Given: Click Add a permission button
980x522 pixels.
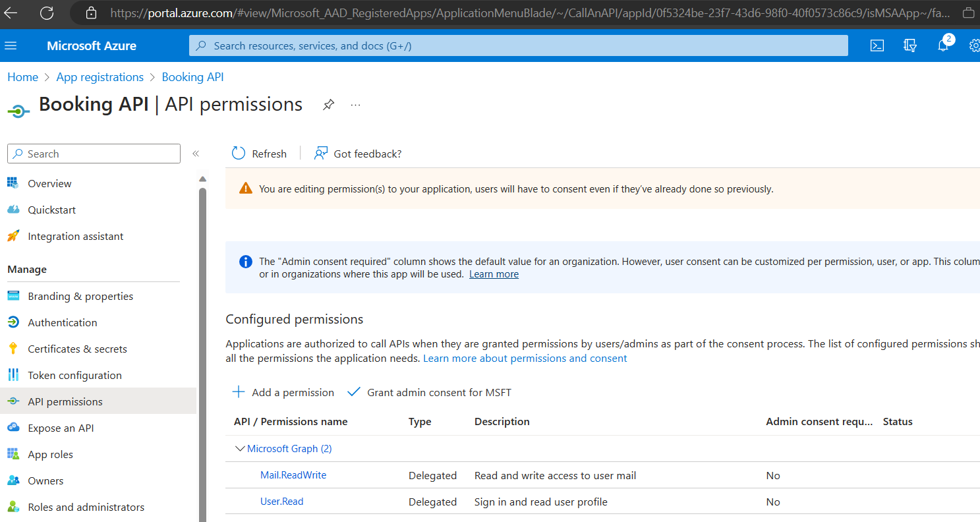Looking at the screenshot, I should (x=283, y=392).
